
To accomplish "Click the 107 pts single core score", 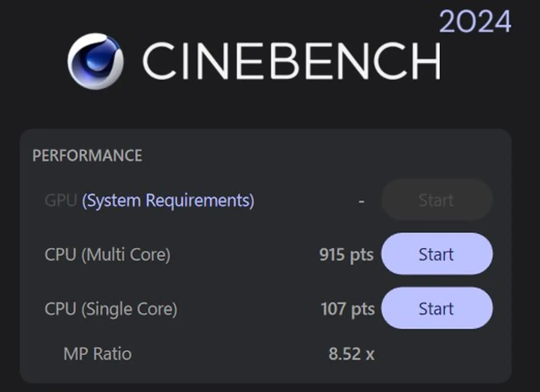I will point(348,309).
